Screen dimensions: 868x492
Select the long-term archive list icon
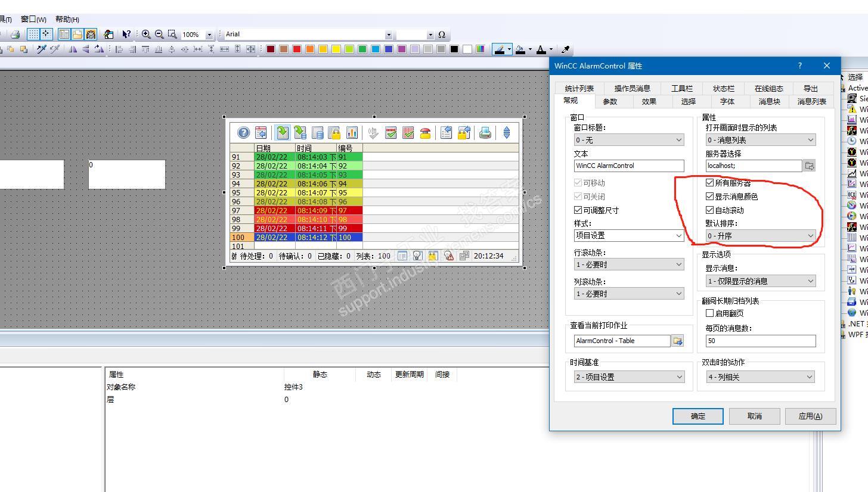point(317,133)
